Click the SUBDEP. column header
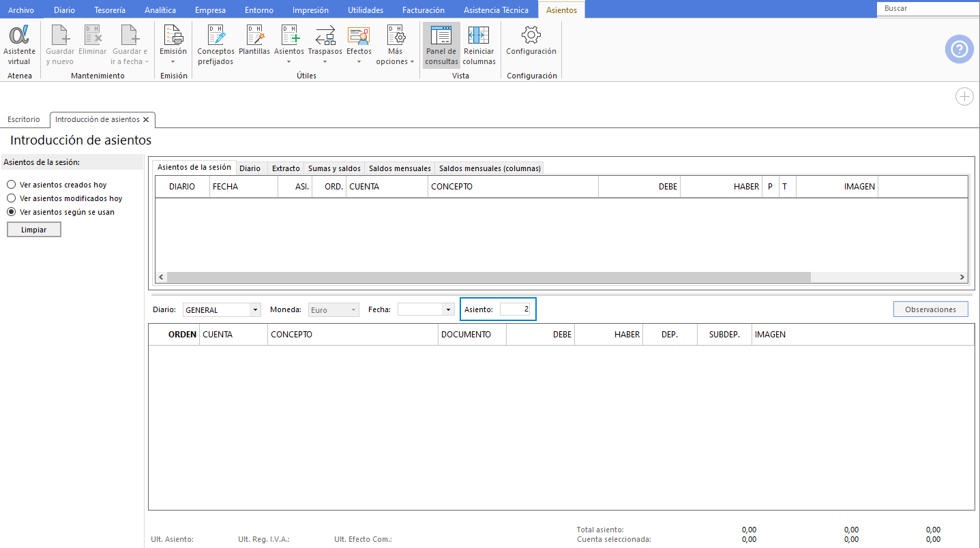980x548 pixels. [x=724, y=335]
